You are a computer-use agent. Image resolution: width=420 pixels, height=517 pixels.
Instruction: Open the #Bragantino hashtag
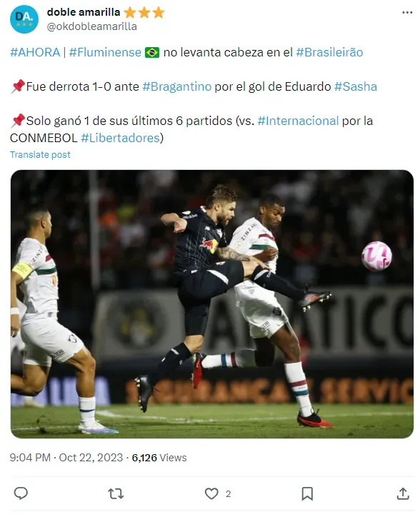[x=177, y=86]
